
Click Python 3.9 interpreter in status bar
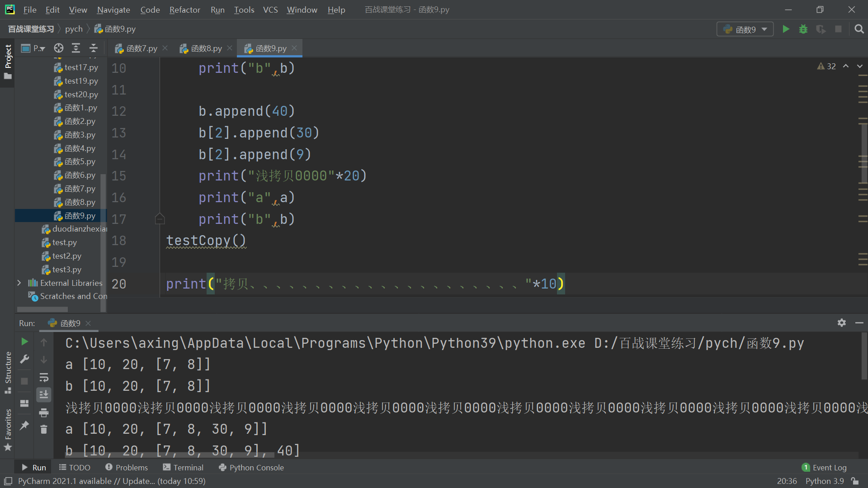point(825,481)
